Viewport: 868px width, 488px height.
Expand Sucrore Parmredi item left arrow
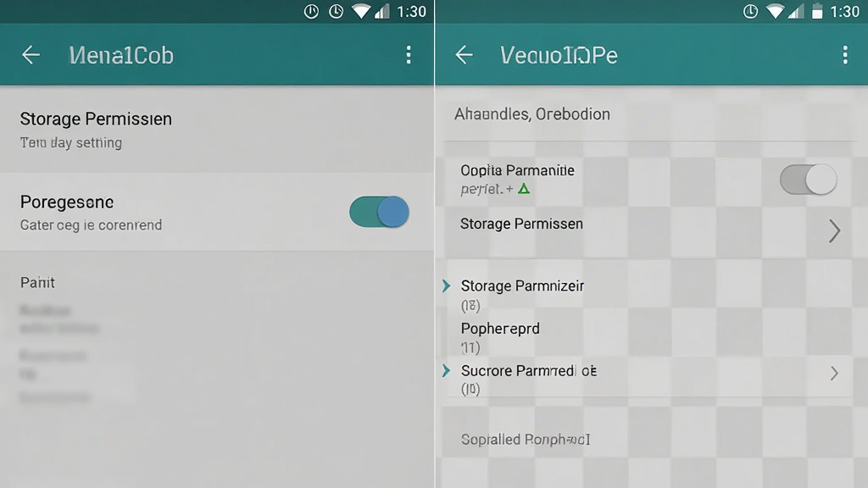(446, 371)
